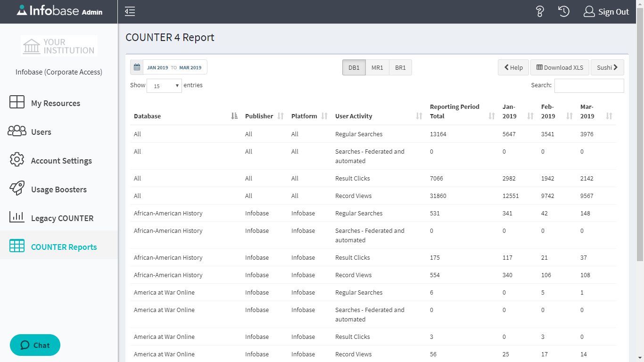644x362 pixels.
Task: Sort by Jan-2019 column arrow
Action: pos(530,116)
